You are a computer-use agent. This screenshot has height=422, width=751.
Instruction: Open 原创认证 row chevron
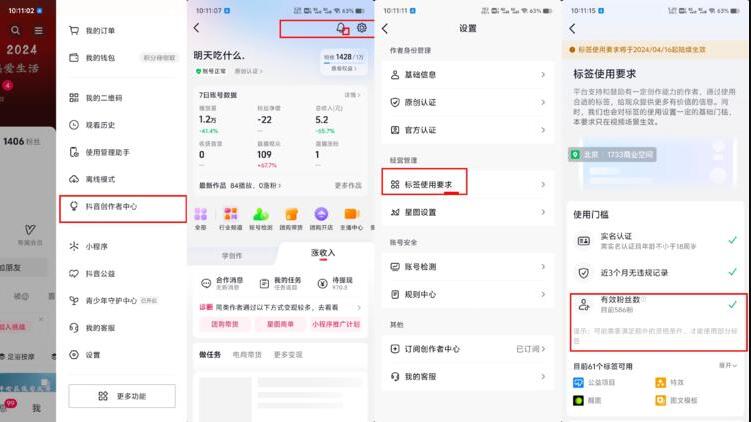tap(543, 102)
